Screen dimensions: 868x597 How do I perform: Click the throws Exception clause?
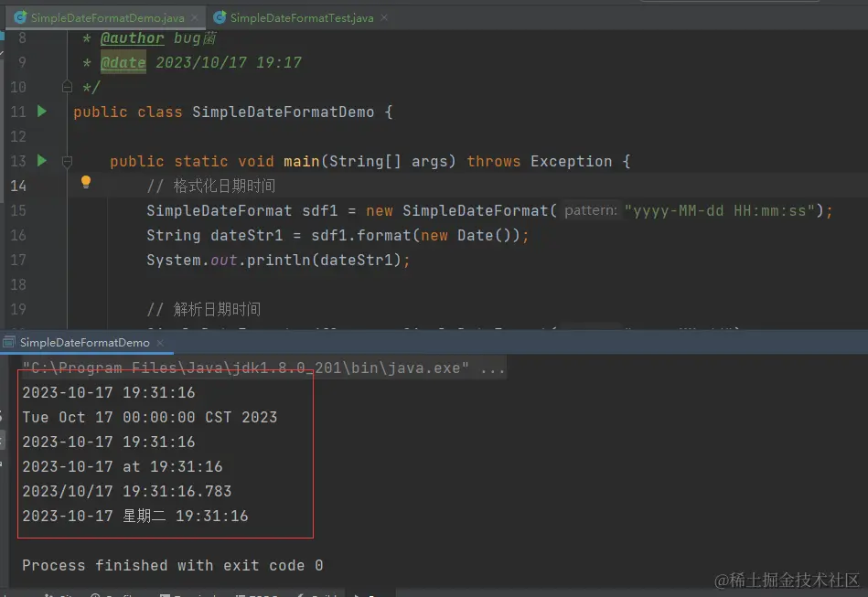coord(539,161)
